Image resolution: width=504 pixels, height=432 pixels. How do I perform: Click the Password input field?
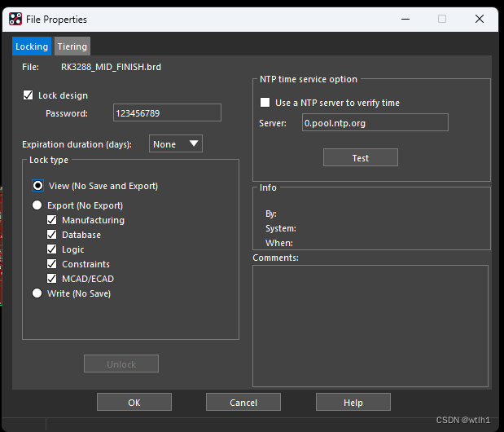(166, 112)
